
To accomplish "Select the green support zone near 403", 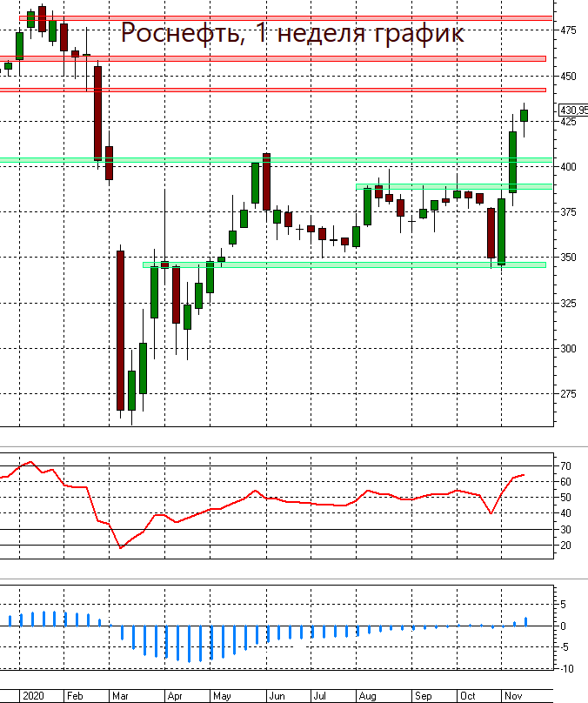I will tap(276, 160).
